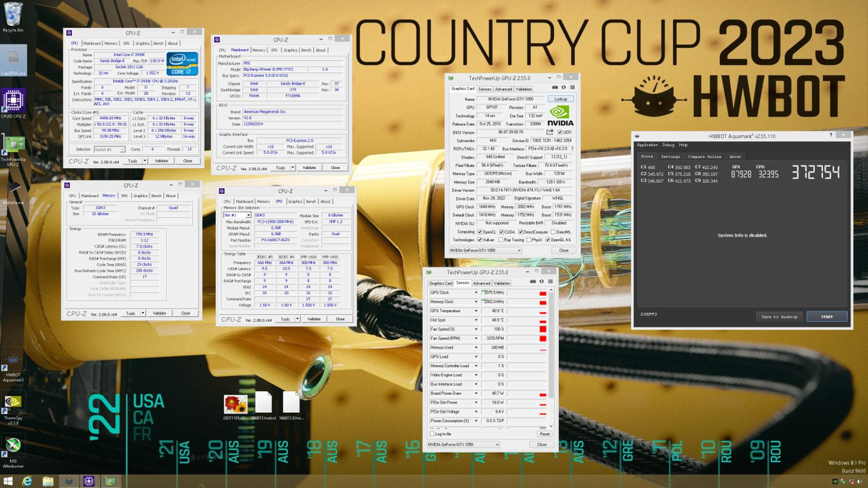Click the Bus Interface question mark icon
868x488 pixels.
(x=572, y=149)
